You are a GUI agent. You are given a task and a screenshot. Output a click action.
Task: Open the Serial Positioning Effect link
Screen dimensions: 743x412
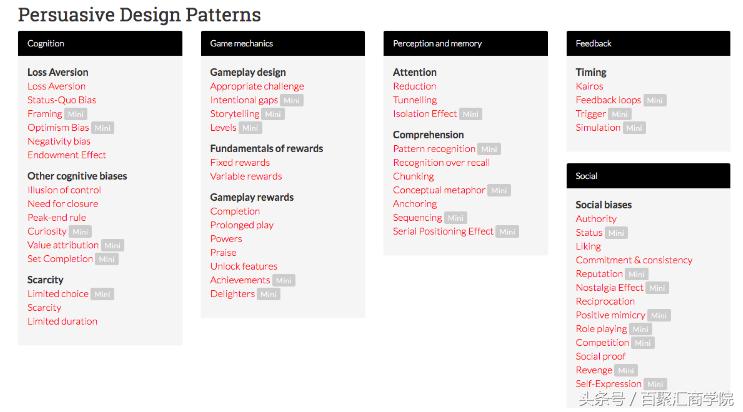click(443, 232)
